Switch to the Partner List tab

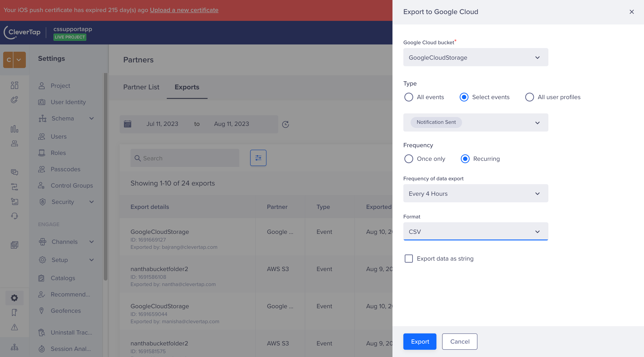141,87
